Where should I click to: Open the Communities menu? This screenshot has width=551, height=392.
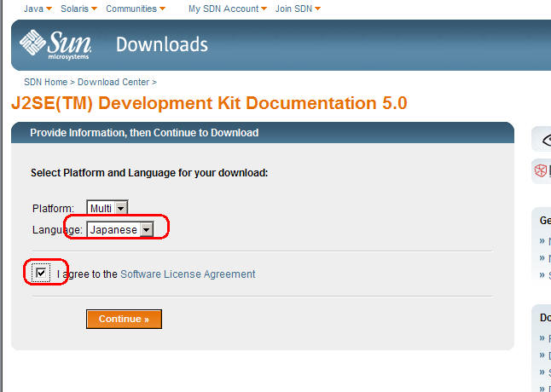click(130, 9)
